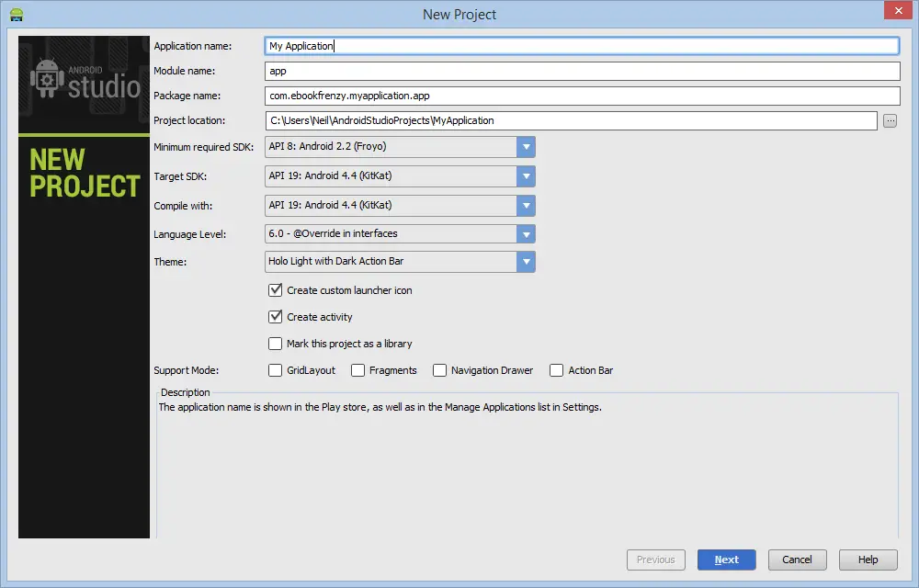
Task: Click the Minimum required SDK dropdown arrow
Action: 526,148
